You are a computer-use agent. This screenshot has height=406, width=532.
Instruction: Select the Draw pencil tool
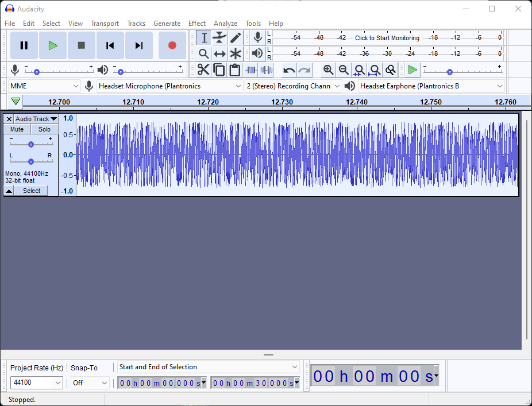click(236, 38)
